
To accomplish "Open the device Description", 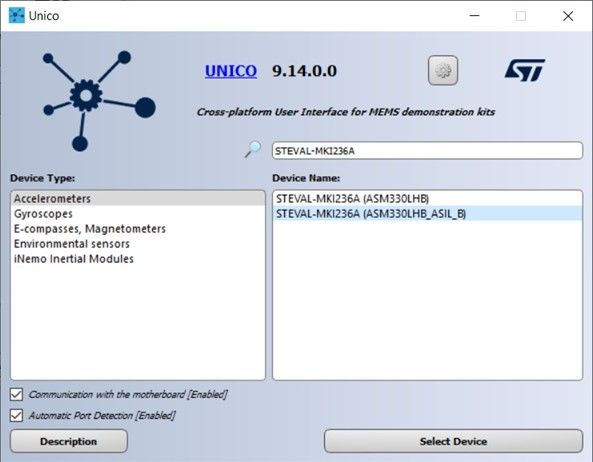I will point(69,441).
